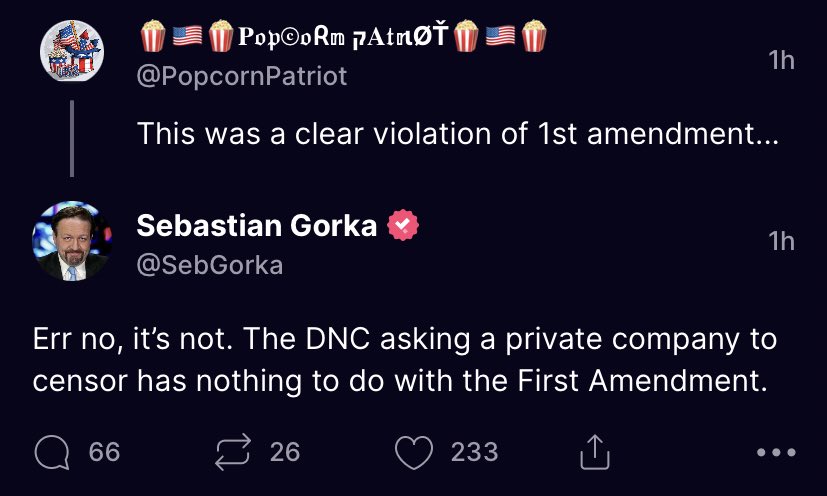View the 26 reposts count
The height and width of the screenshot is (496, 827).
tap(285, 452)
